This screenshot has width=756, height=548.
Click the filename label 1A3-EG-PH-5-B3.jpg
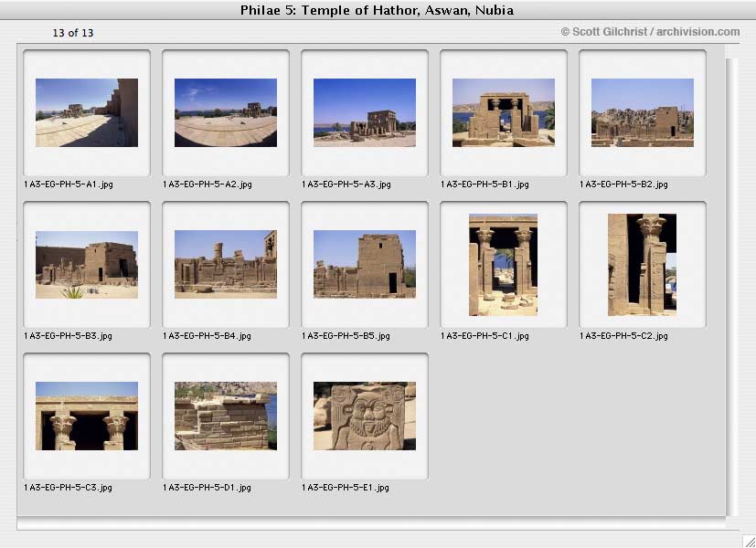tap(68, 335)
